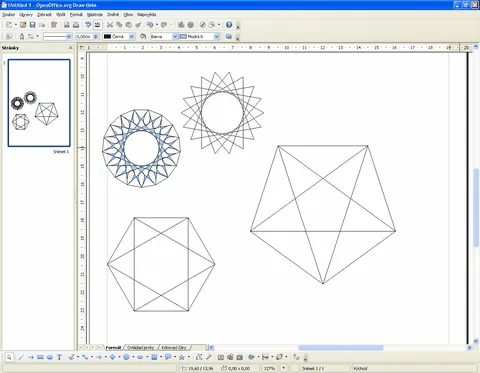Open the fill type Barva dropdown
This screenshot has height=373, width=480.
pyautogui.click(x=175, y=36)
